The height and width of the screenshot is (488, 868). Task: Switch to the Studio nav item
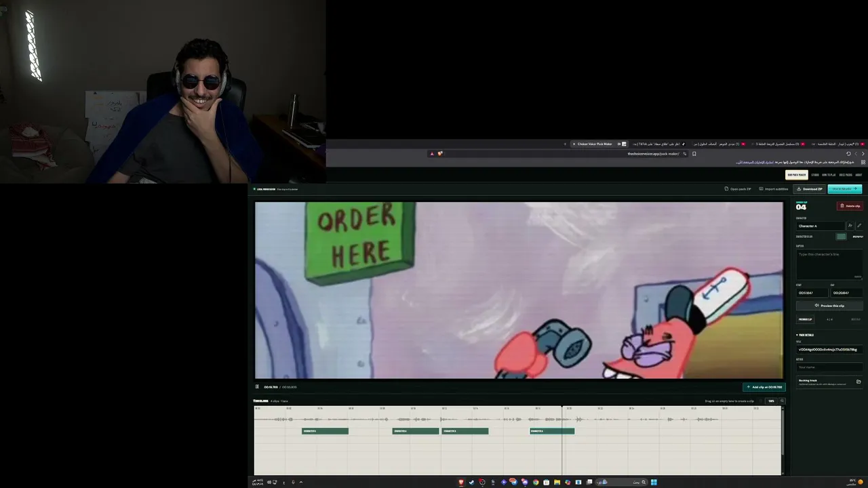[x=815, y=175]
